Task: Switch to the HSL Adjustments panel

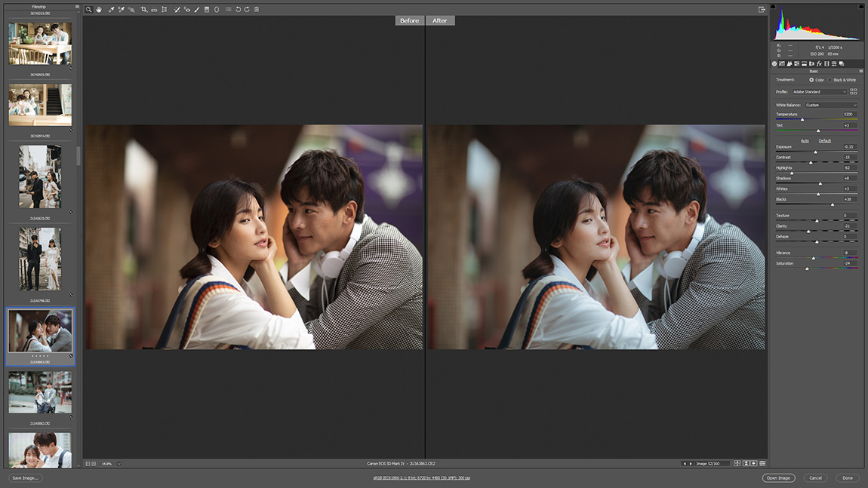Action: point(796,63)
